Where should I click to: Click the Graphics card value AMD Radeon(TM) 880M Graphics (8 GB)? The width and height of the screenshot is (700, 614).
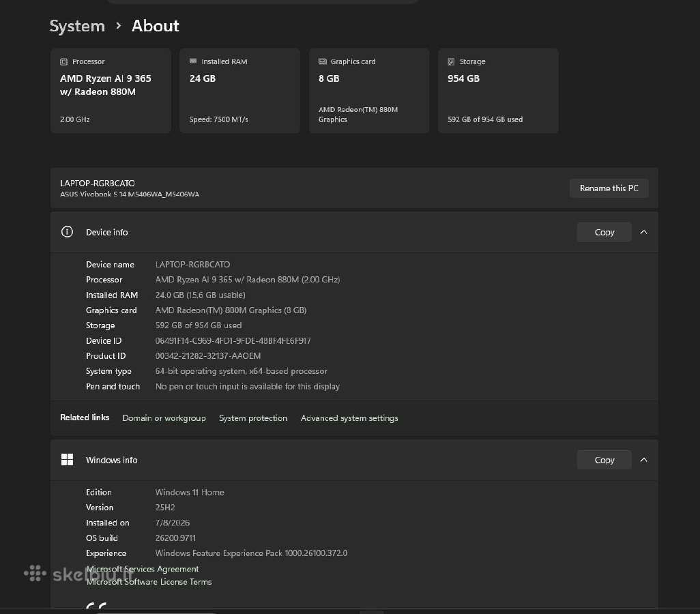[x=231, y=310]
